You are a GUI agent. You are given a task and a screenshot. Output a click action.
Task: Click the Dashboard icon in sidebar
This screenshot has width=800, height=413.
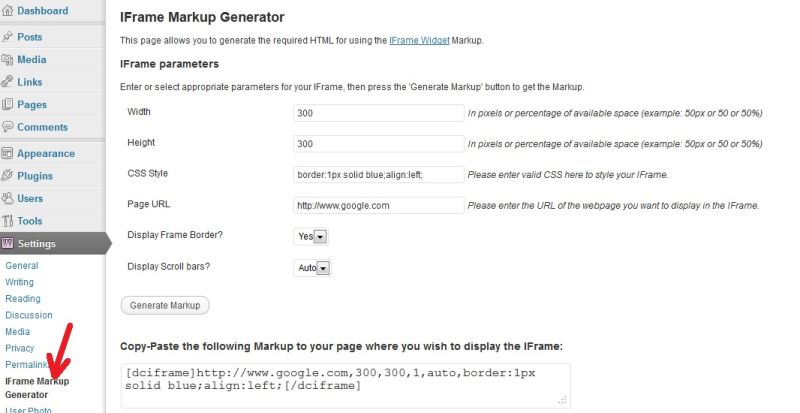(8, 11)
